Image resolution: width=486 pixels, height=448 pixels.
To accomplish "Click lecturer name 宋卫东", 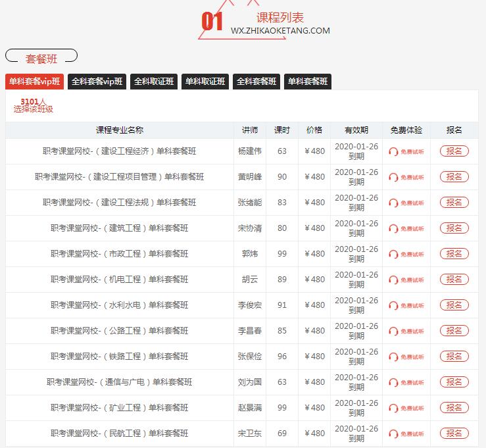I will click(250, 434).
